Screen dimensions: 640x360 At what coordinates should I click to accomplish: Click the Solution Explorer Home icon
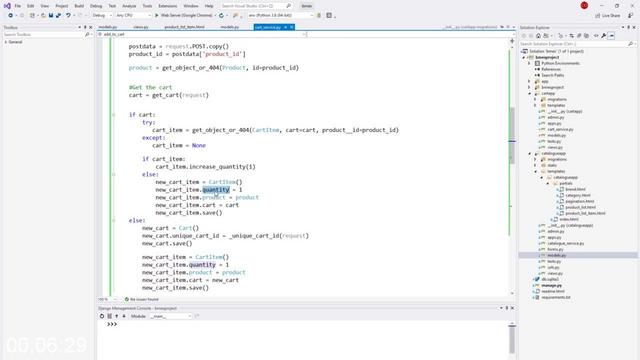538,36
